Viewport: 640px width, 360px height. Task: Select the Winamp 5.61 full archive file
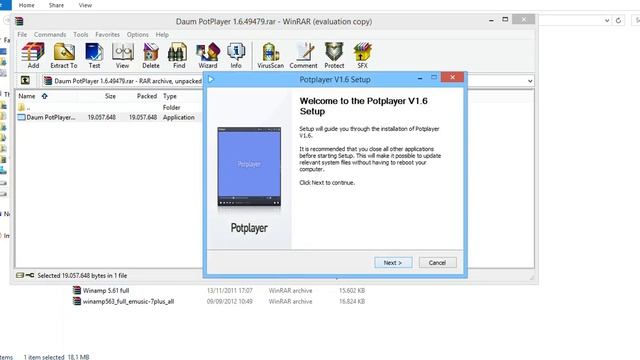[106, 291]
